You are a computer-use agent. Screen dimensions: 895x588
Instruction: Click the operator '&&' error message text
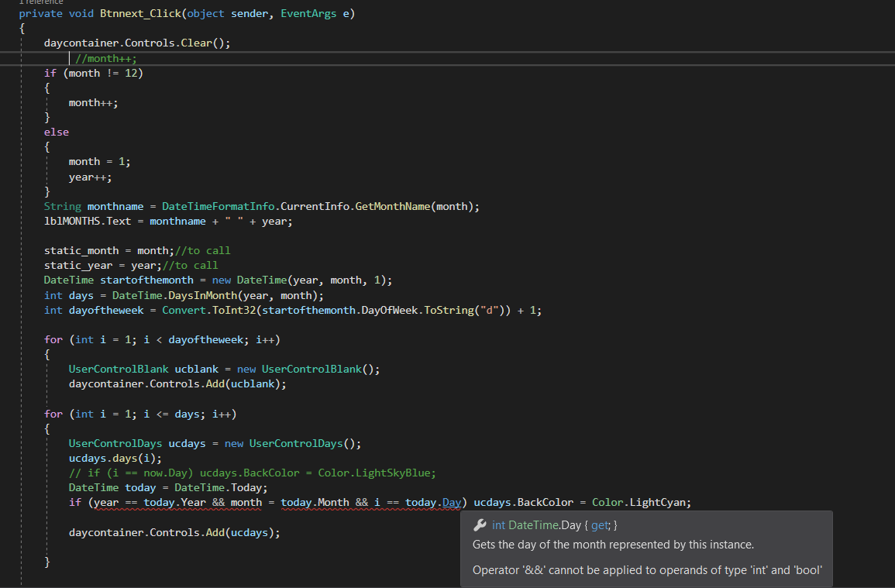pyautogui.click(x=647, y=570)
